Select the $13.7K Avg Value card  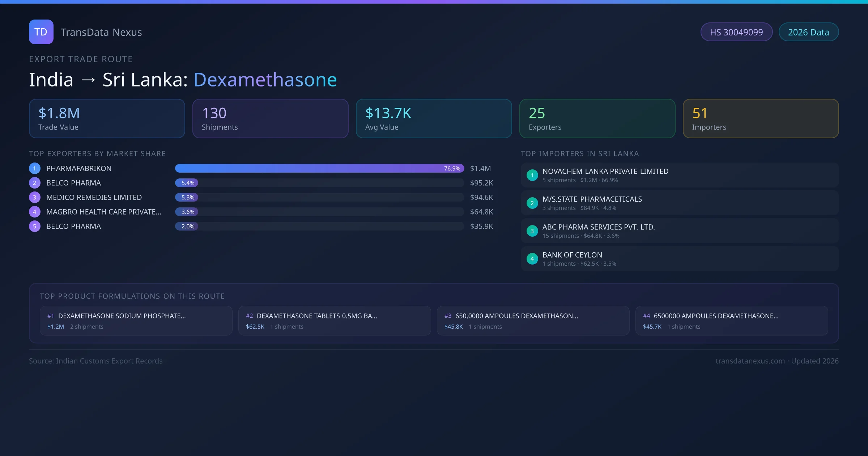pos(434,118)
